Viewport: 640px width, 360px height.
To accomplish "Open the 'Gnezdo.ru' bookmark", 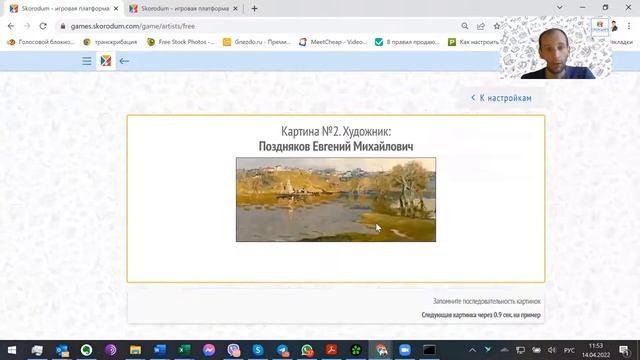I will [257, 42].
